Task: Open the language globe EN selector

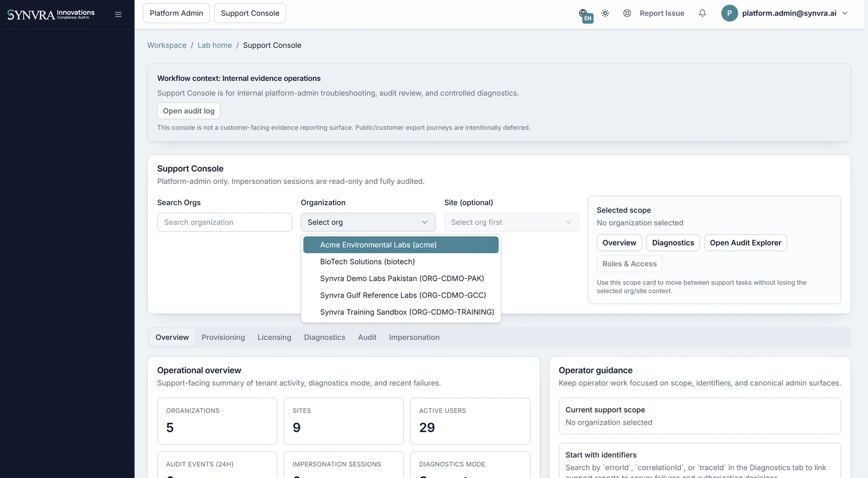Action: tap(585, 15)
